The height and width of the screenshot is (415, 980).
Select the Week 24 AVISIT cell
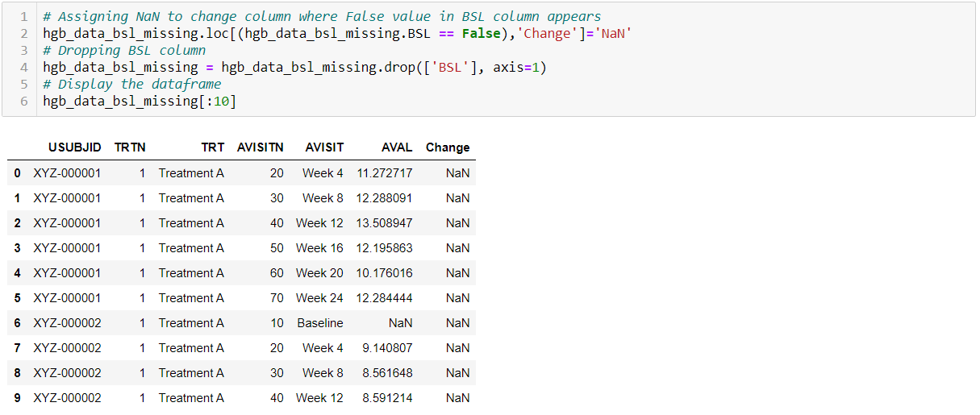(319, 298)
